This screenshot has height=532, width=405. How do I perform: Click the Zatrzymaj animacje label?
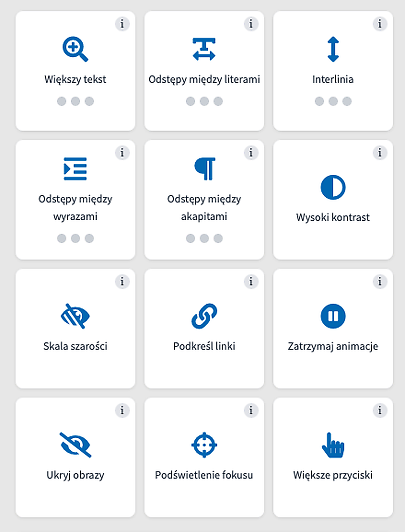333,346
